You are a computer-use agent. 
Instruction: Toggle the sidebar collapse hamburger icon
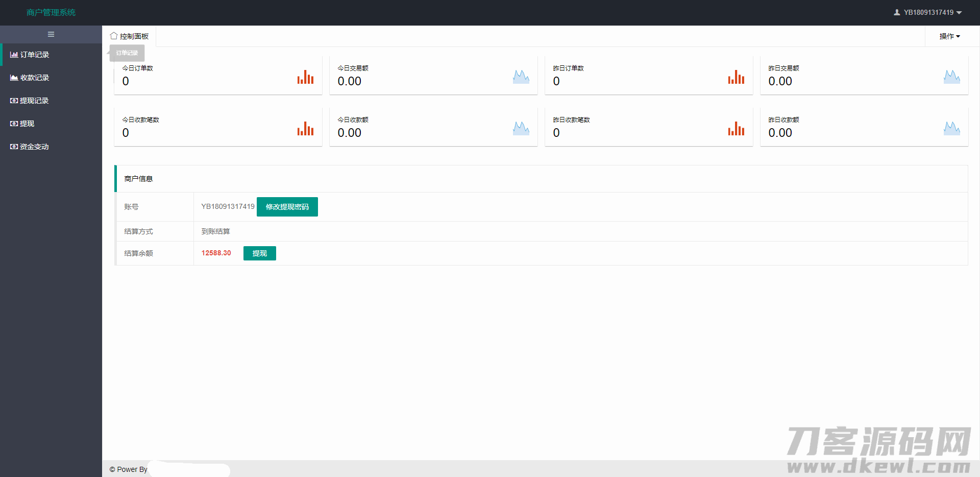[51, 34]
